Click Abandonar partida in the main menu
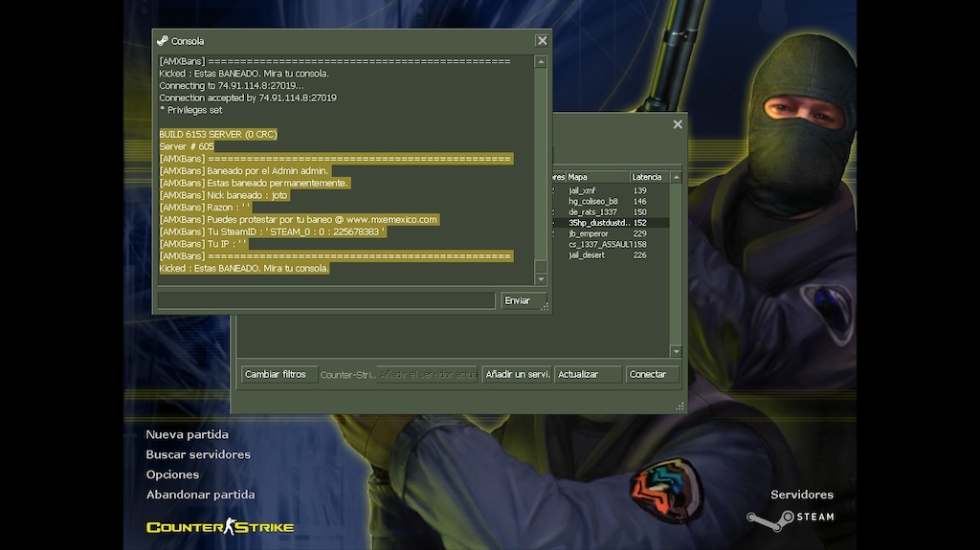Image resolution: width=980 pixels, height=550 pixels. pos(200,495)
